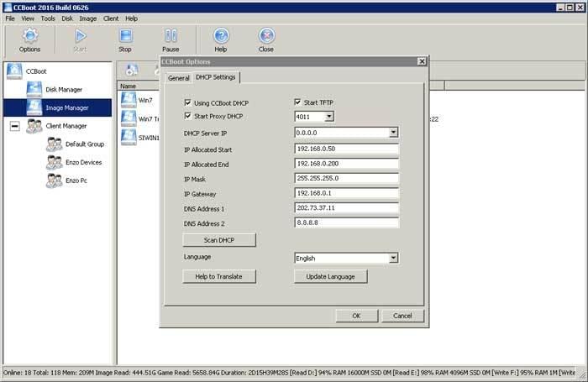588x382 pixels.
Task: Click the Close toolbar icon
Action: [266, 36]
